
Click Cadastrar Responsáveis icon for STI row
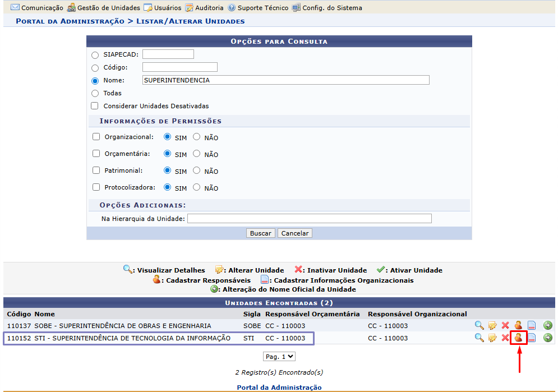(x=519, y=338)
